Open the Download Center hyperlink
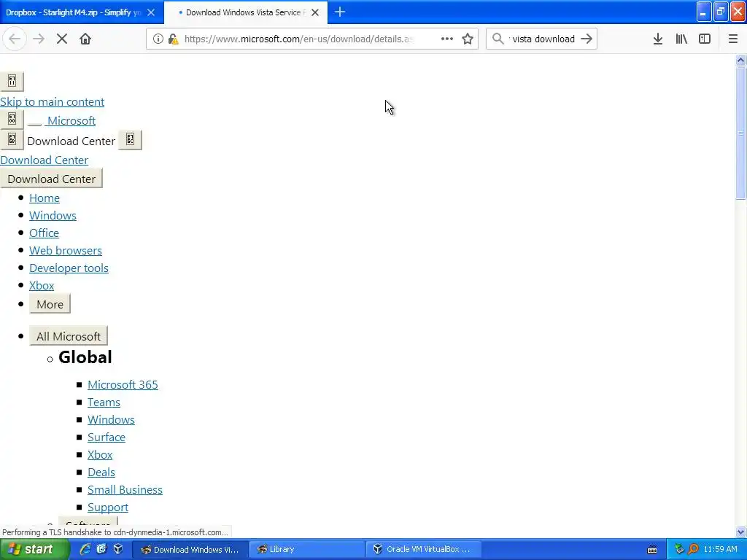The height and width of the screenshot is (560, 747). click(44, 160)
